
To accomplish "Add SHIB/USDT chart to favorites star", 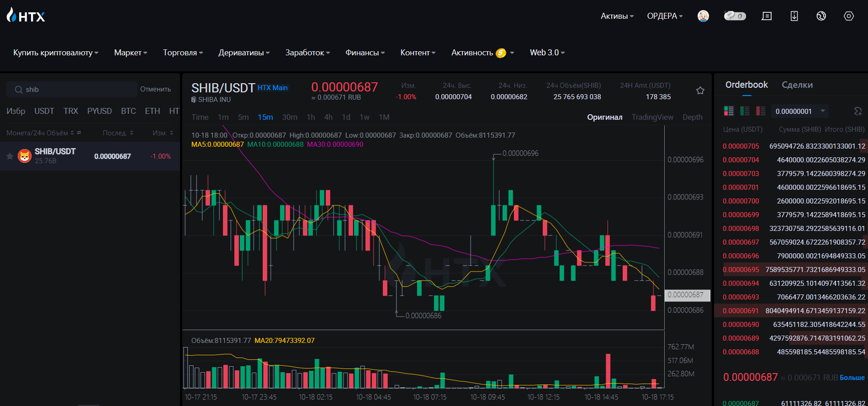I will click(x=700, y=91).
